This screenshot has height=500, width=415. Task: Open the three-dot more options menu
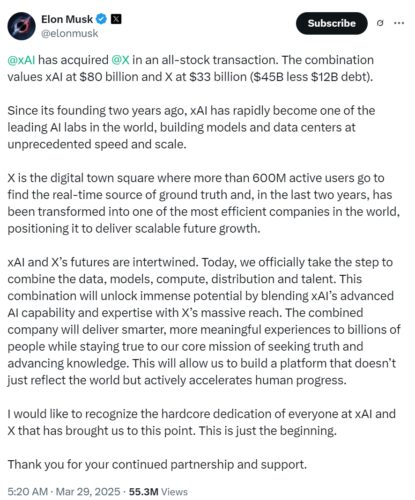coord(399,23)
